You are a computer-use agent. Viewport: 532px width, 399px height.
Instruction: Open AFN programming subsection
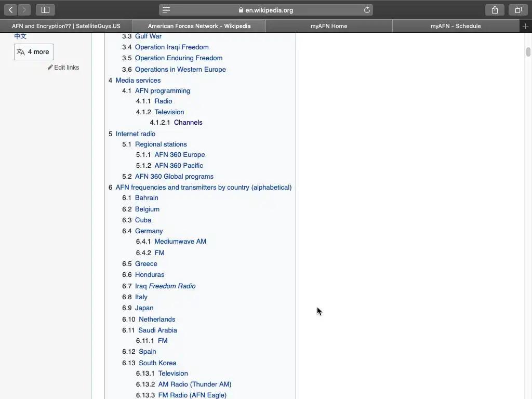[x=163, y=91]
